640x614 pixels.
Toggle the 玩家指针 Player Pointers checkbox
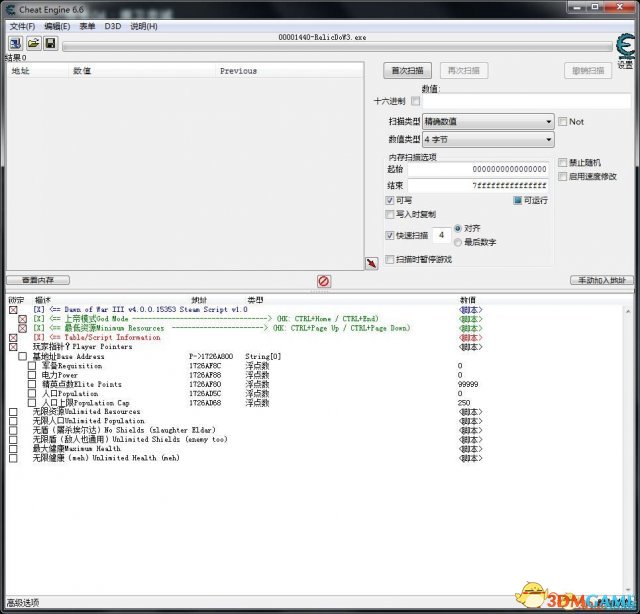click(x=13, y=347)
